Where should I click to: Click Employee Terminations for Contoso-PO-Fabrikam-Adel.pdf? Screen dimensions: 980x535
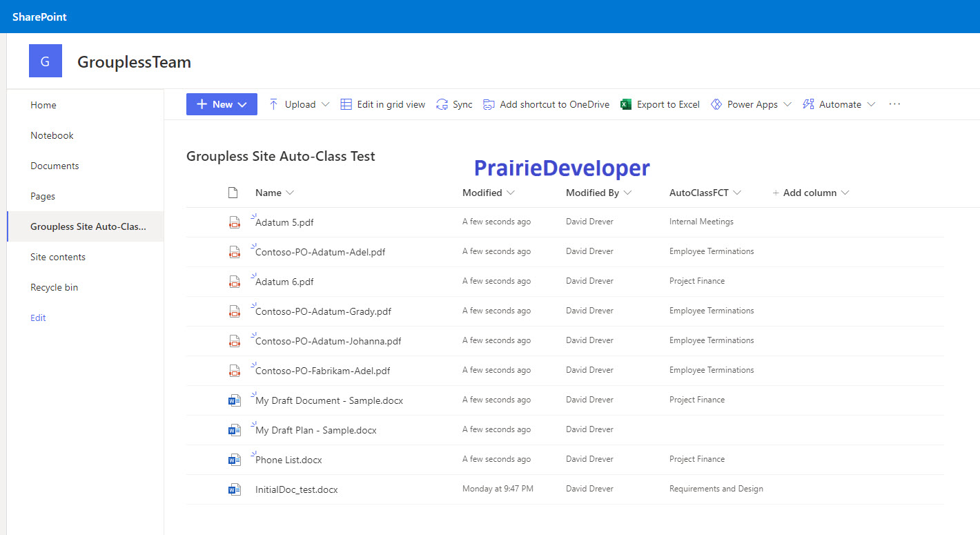[x=712, y=370]
